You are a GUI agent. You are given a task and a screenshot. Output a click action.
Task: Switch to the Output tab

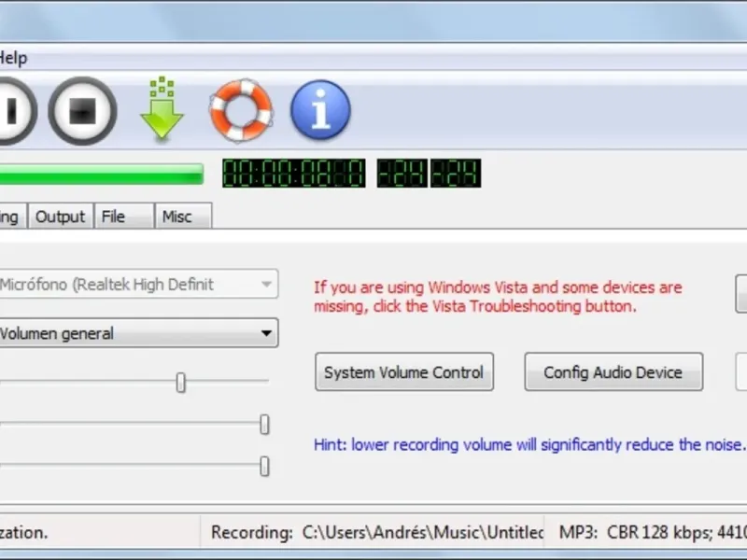[60, 217]
